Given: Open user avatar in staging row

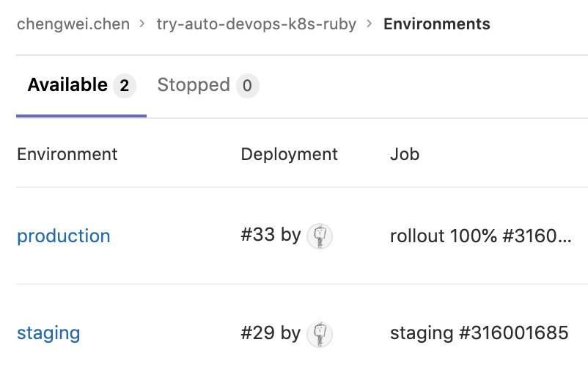Looking at the screenshot, I should coord(319,333).
